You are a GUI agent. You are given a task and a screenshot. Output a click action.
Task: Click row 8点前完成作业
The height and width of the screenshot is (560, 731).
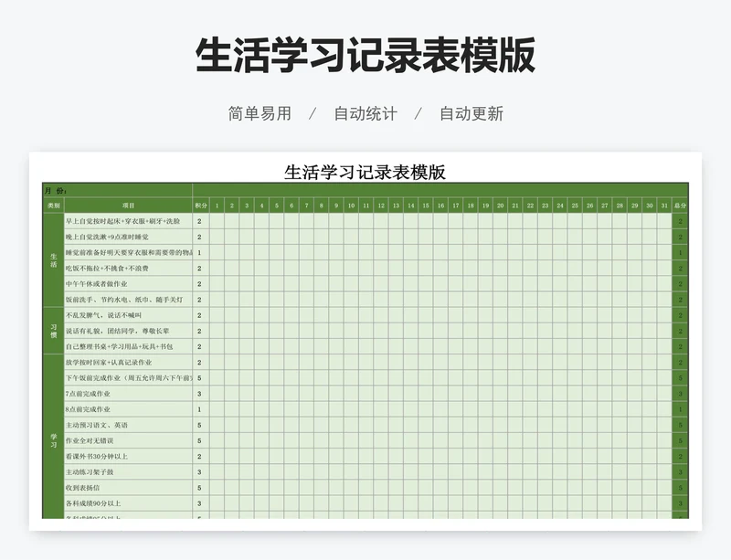[x=128, y=409]
